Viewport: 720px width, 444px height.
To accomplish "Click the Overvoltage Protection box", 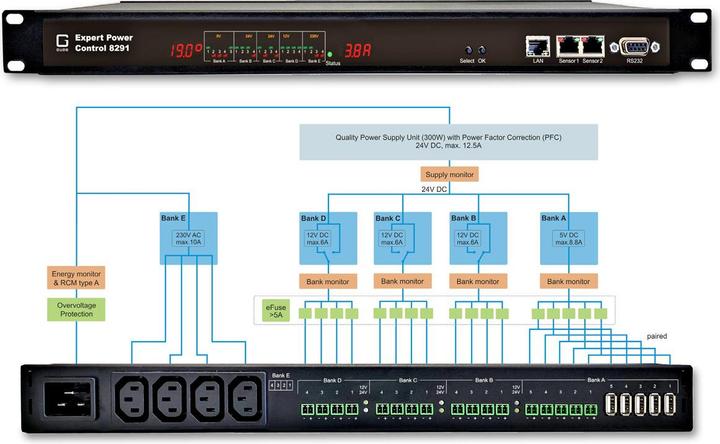I will 76,309.
